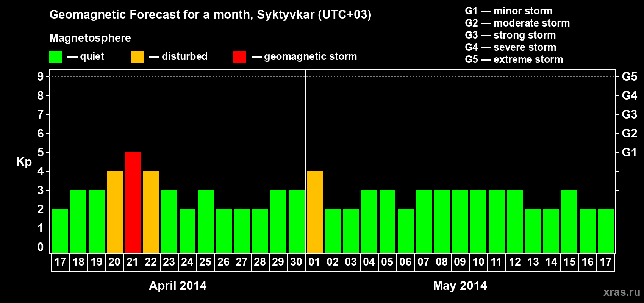644x303 pixels.
Task: Click the 'disturbed' legend label
Action: tap(184, 56)
